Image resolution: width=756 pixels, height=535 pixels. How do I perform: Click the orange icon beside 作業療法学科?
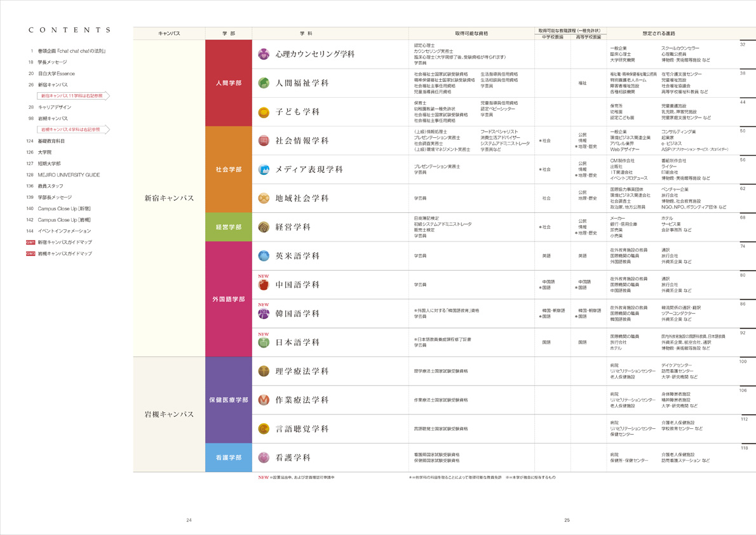pos(263,400)
